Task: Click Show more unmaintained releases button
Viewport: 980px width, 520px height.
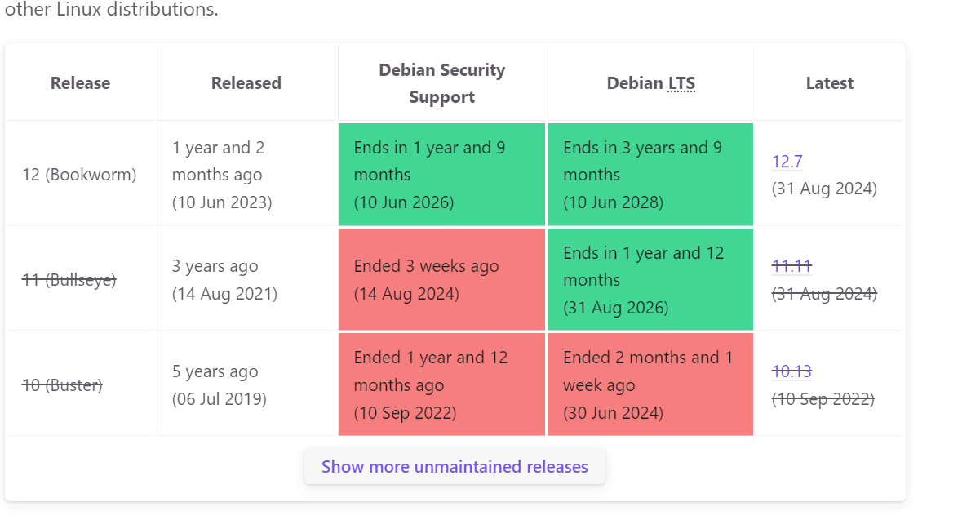Action: click(x=455, y=467)
